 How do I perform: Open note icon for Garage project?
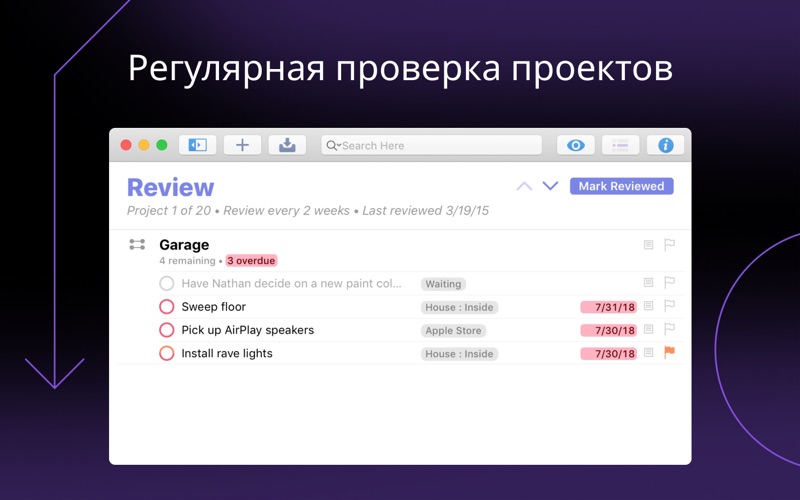648,245
